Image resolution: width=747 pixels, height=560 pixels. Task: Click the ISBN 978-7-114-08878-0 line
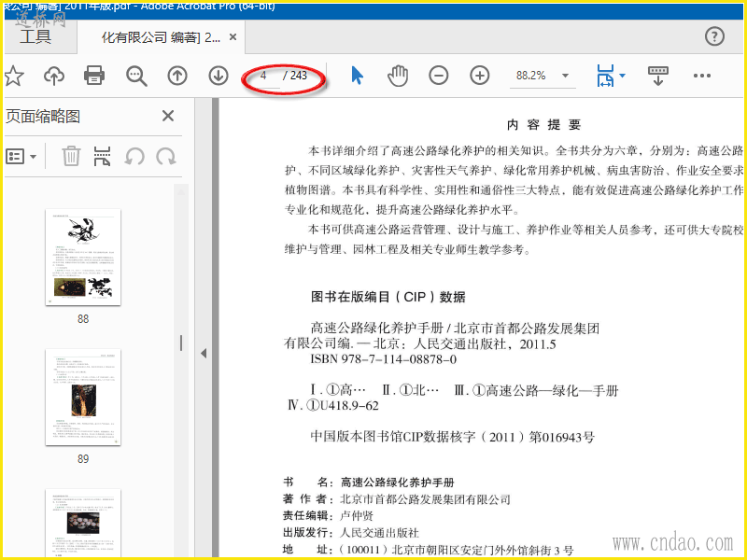[x=384, y=359]
